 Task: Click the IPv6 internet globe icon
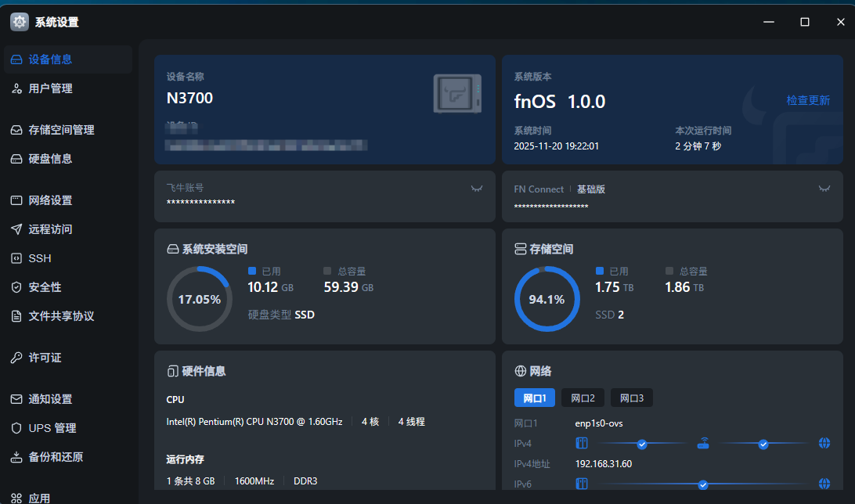pos(824,484)
